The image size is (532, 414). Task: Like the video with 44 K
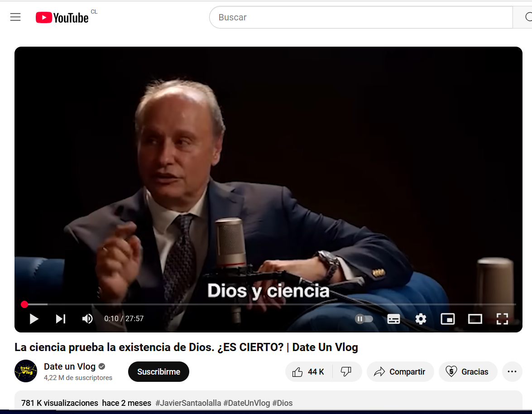click(x=308, y=372)
